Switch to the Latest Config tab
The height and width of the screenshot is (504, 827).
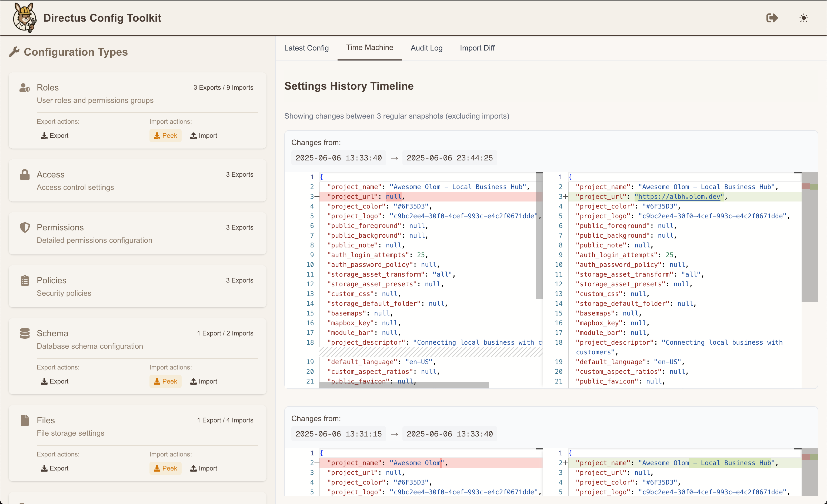click(x=306, y=48)
